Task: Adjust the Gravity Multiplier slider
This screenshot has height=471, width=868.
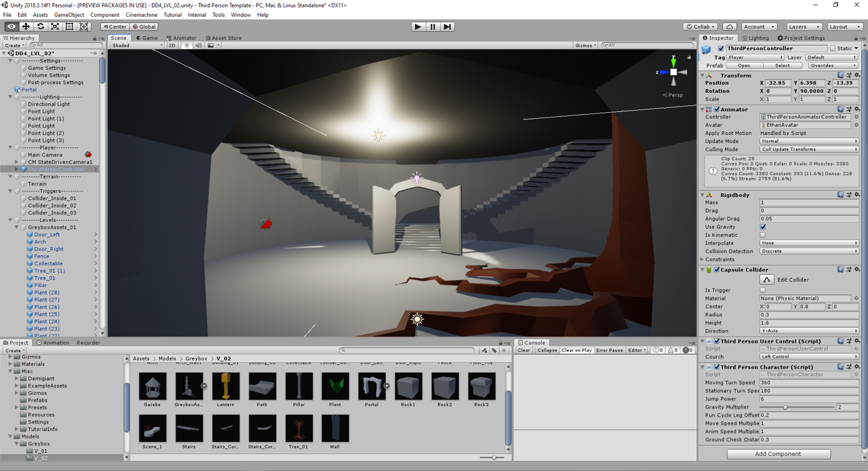Action: (x=785, y=407)
